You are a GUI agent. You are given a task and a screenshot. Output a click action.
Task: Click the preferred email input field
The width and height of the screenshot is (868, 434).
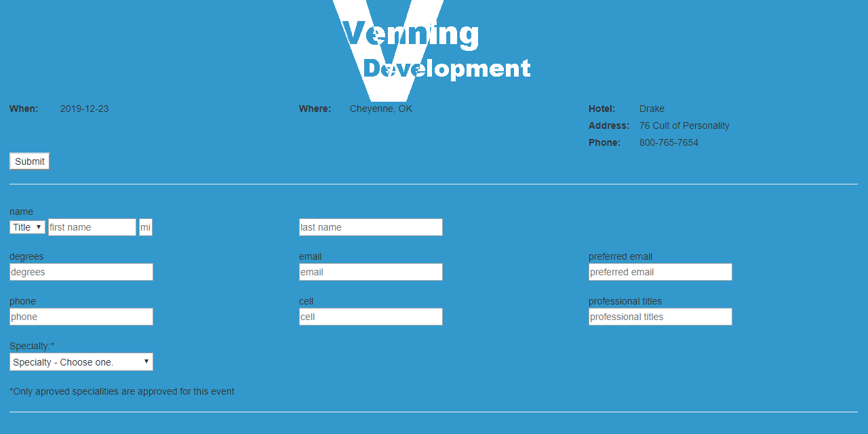660,272
